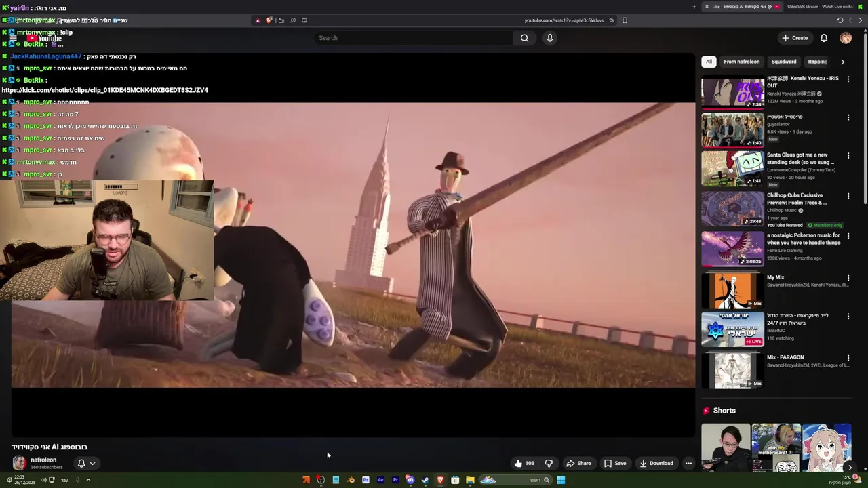
Task: Open Brave Rewards triangle icon
Action: pos(258,20)
